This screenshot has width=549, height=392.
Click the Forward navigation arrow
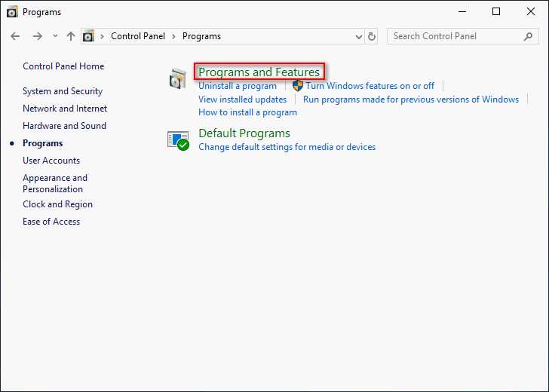pos(37,36)
